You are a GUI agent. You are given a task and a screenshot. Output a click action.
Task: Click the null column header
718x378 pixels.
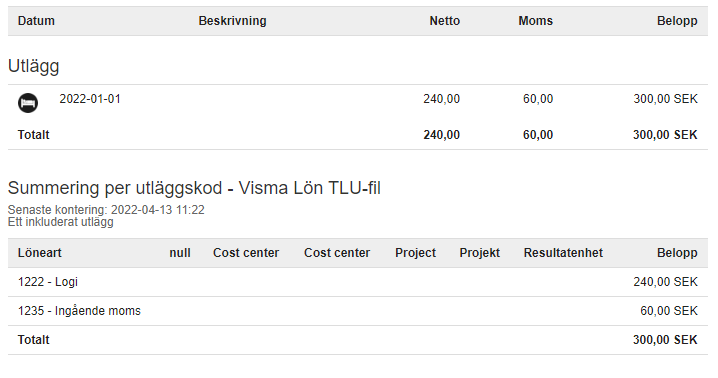point(180,253)
